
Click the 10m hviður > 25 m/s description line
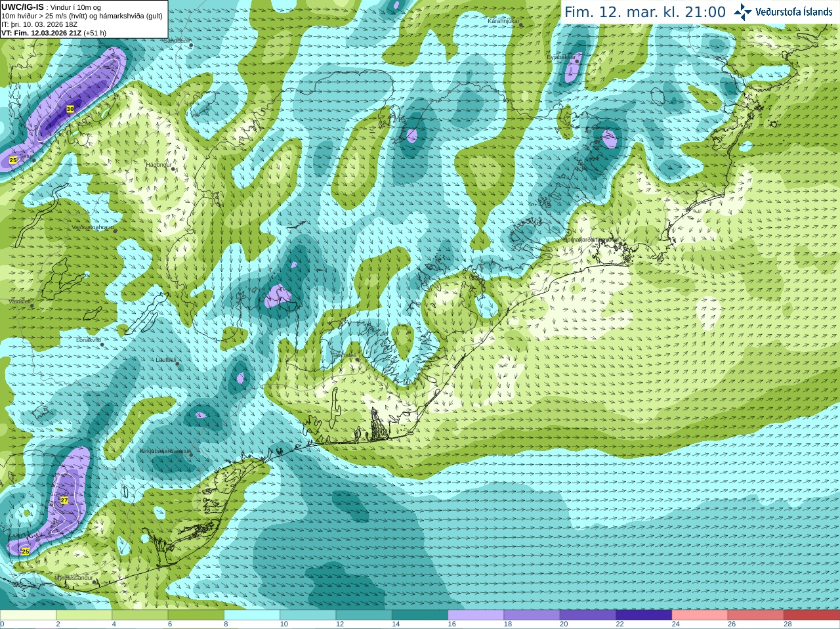point(82,16)
